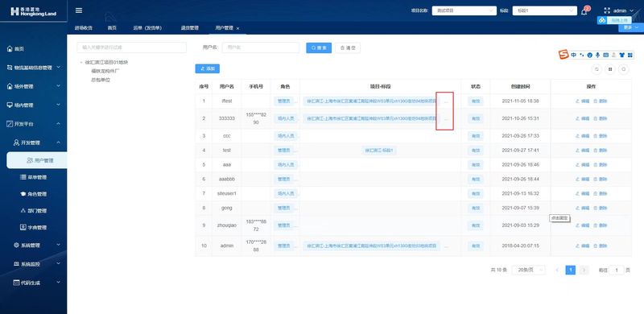The image size is (644, 314).
Task: Edit the user zhouqiao
Action: 582,225
